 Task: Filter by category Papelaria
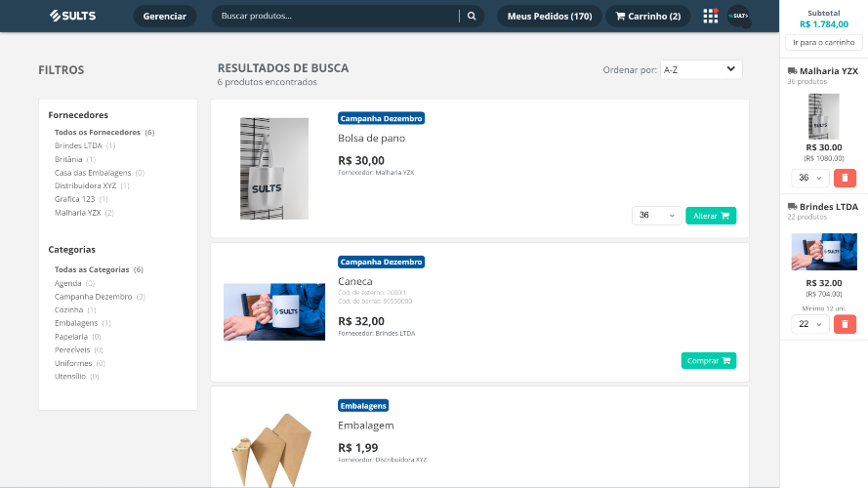click(x=77, y=337)
